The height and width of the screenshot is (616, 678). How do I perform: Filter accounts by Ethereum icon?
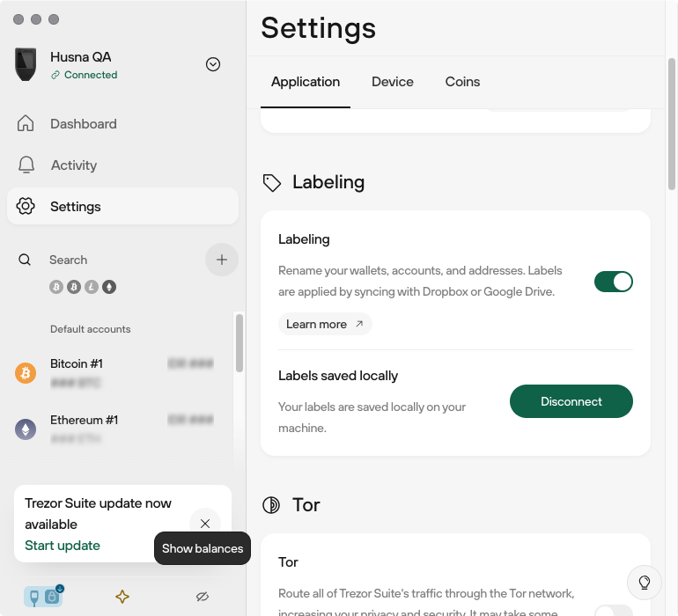click(109, 287)
